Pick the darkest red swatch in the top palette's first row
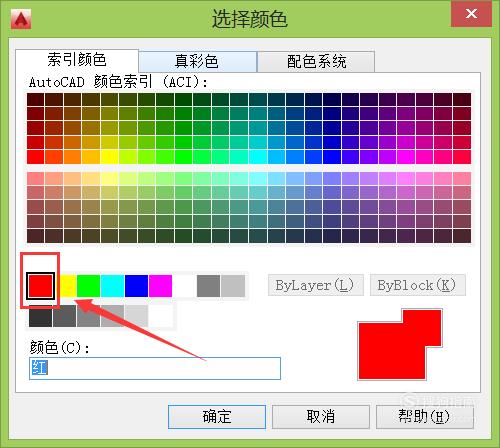Screen dimensions: 500x448 pos(36,100)
